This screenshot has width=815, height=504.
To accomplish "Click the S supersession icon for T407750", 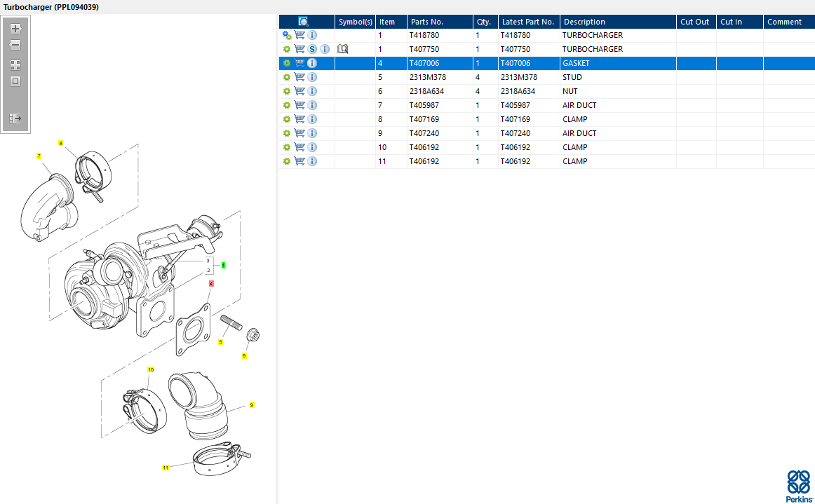I will (x=312, y=49).
